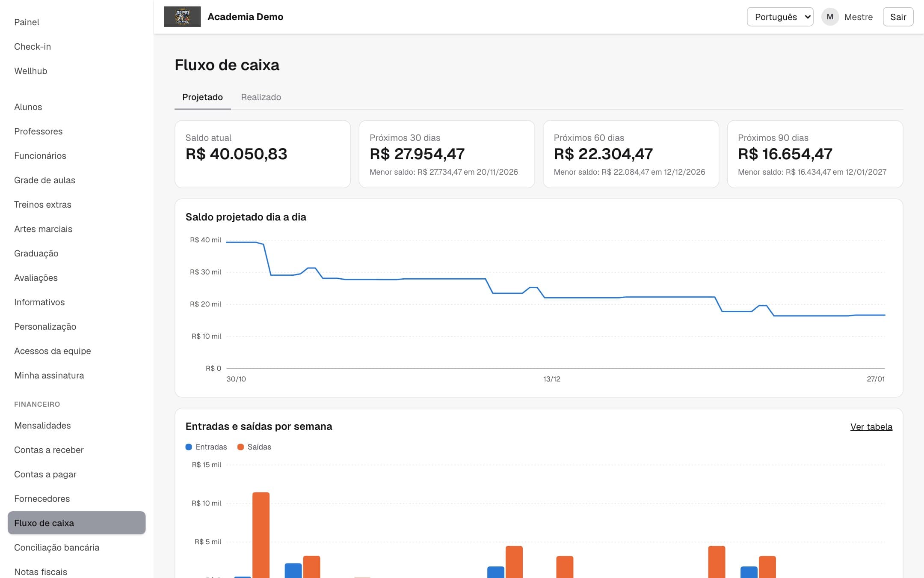Click the Academia Demo title text
The image size is (924, 578).
coord(245,17)
